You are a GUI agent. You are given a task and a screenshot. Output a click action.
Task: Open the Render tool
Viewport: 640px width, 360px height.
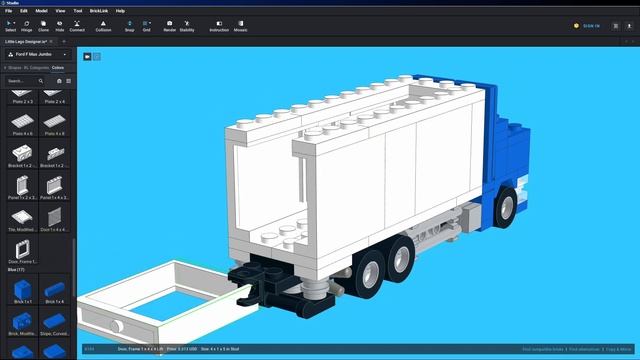point(169,26)
